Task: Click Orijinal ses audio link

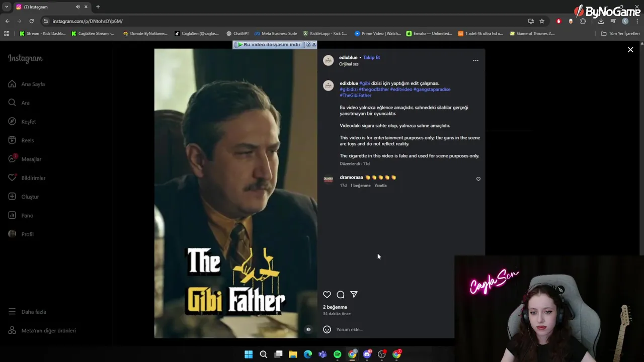Action: (x=349, y=64)
